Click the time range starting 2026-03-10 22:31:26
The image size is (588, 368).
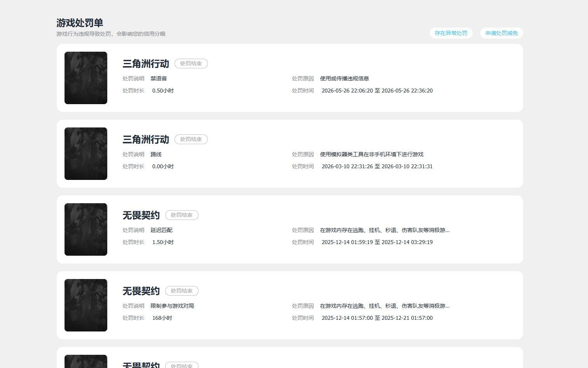click(x=377, y=166)
